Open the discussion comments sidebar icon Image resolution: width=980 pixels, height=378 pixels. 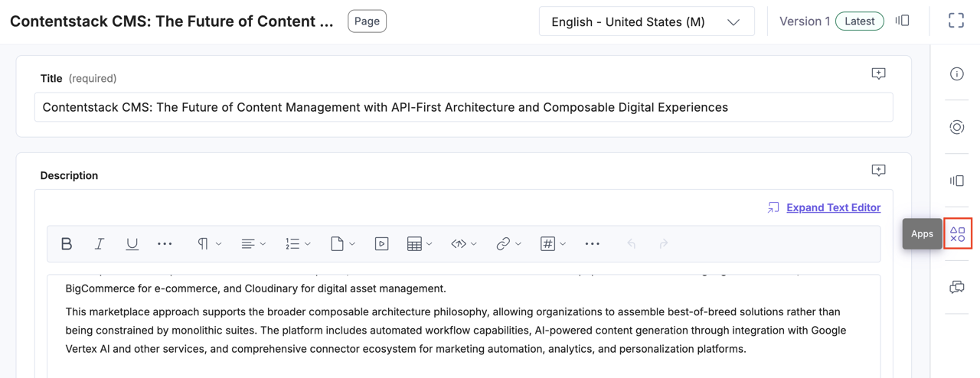[957, 288]
